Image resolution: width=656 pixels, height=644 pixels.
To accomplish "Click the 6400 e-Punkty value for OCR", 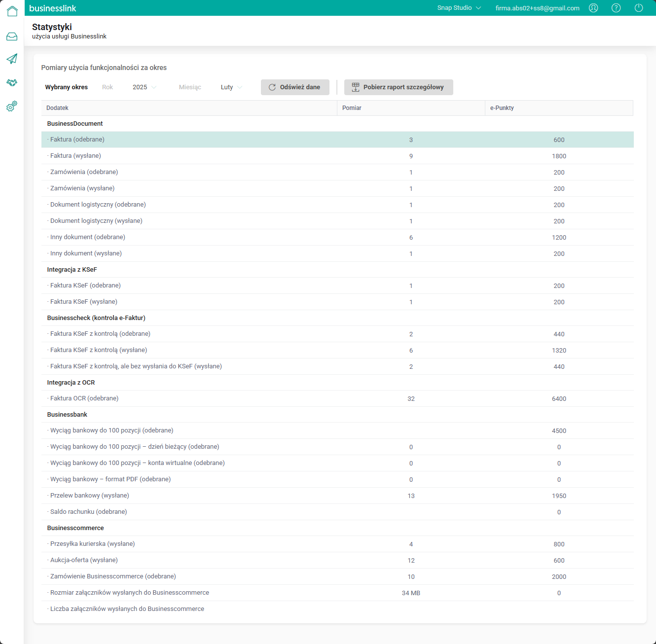I will [559, 399].
